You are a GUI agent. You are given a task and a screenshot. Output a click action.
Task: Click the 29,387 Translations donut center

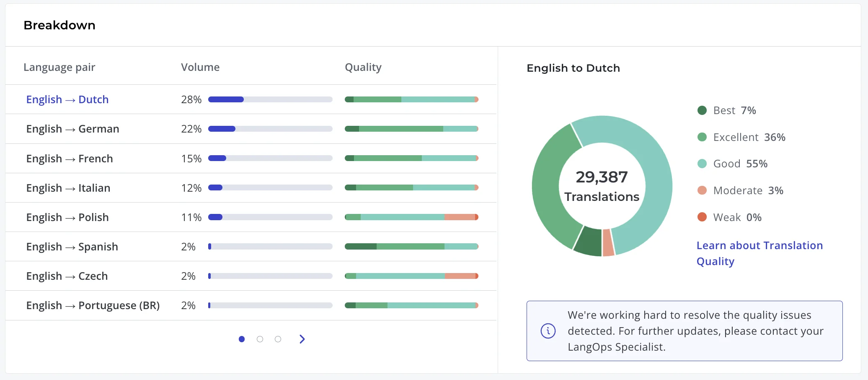(x=602, y=186)
